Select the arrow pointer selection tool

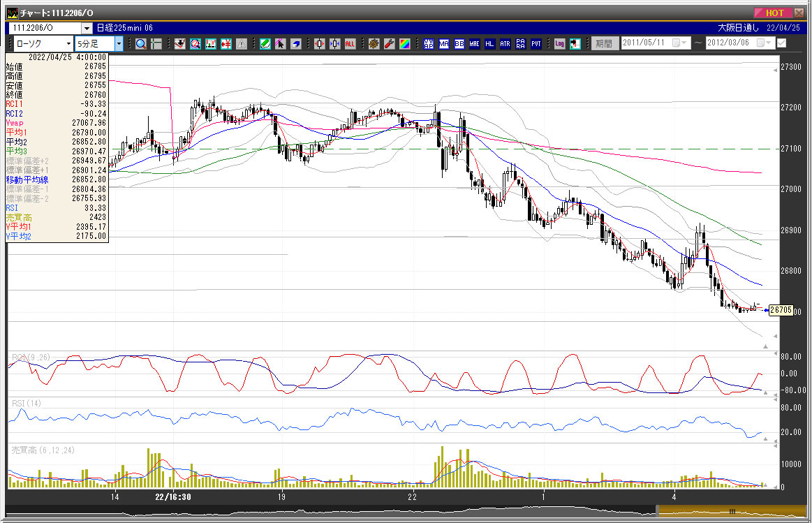click(280, 44)
